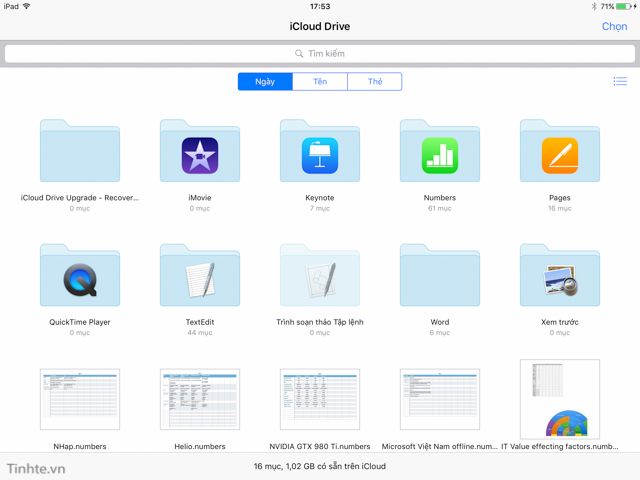Screen dimensions: 640x480
Task: Click the "44 mục" TextEdit item count
Action: (200, 333)
